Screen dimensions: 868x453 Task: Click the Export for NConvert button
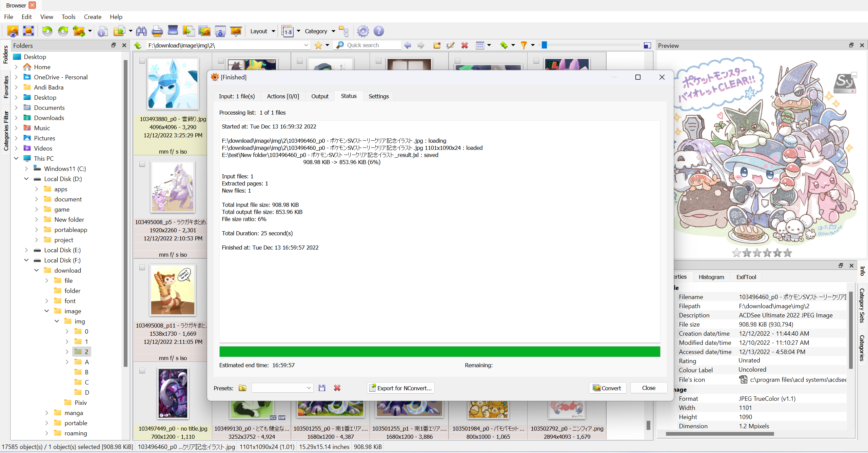[x=400, y=388]
